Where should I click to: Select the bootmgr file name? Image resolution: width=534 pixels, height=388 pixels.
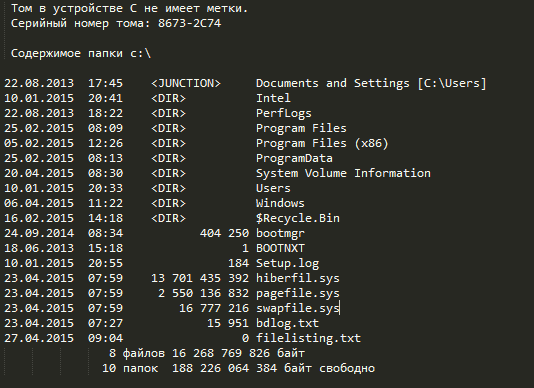pyautogui.click(x=280, y=233)
